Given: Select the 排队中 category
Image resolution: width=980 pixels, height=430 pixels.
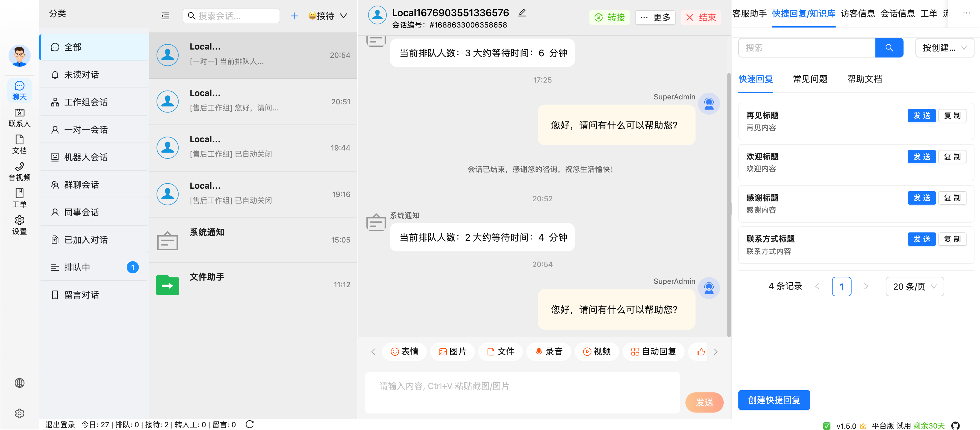Looking at the screenshot, I should point(77,267).
